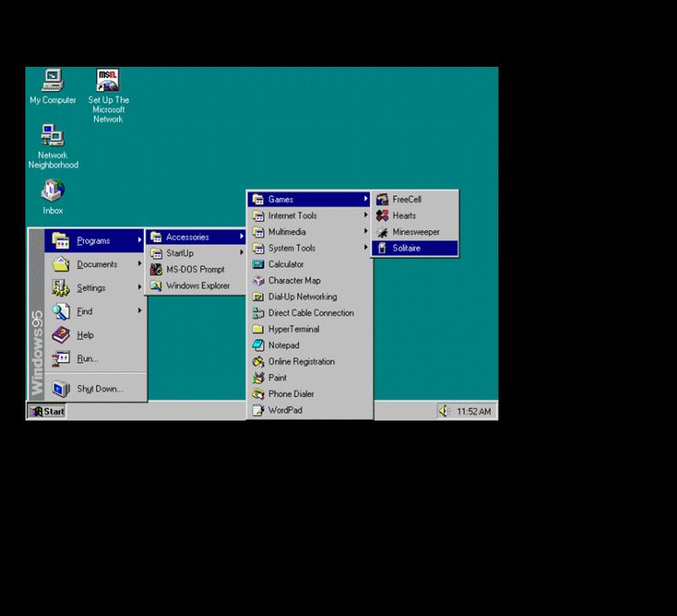Select Notepad in Accessories menu
677x616 pixels.
[309, 345]
